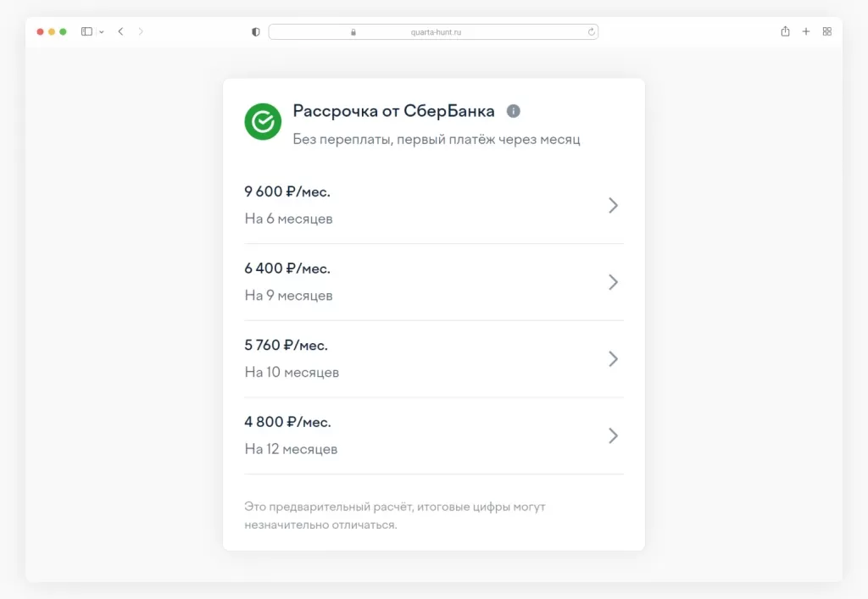Select the 5 760 ₽/мес. installment option
Screen dimensions: 868x599
[x=434, y=359]
